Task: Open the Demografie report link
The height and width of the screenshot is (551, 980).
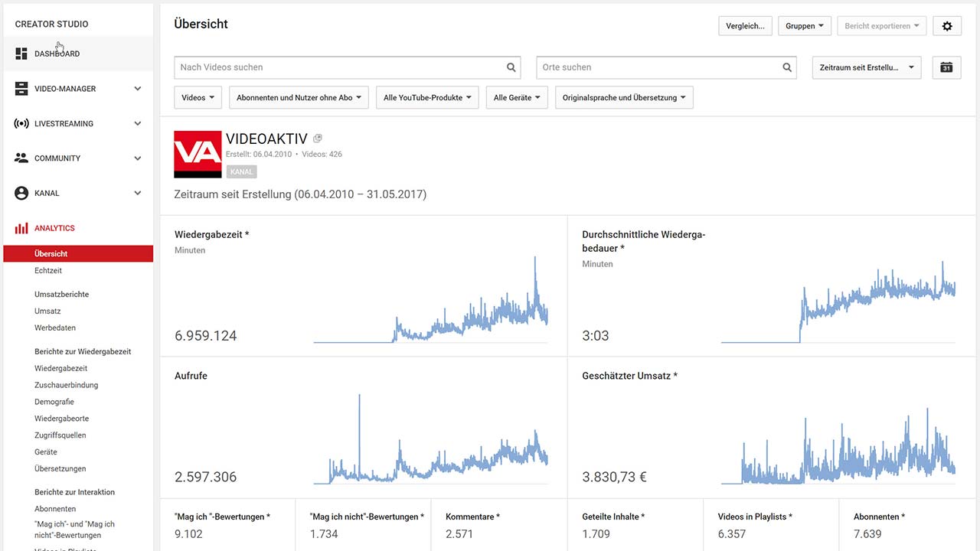Action: (54, 402)
